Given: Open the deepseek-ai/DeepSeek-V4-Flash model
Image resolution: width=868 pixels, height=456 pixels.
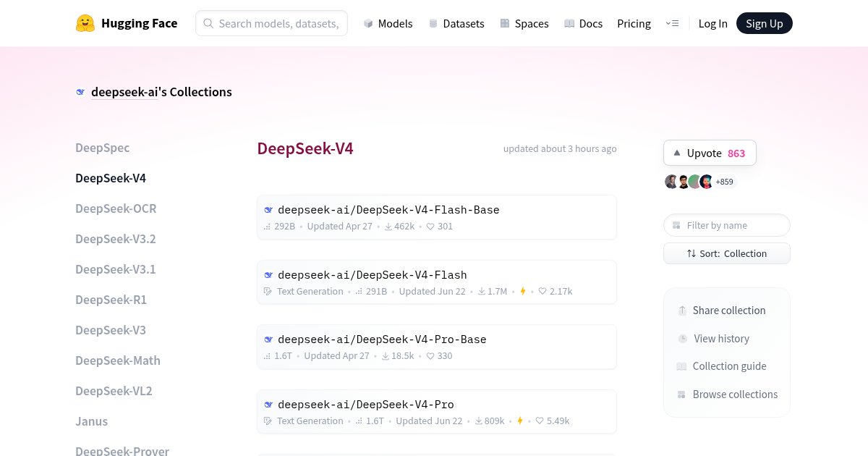Looking at the screenshot, I should (x=437, y=282).
